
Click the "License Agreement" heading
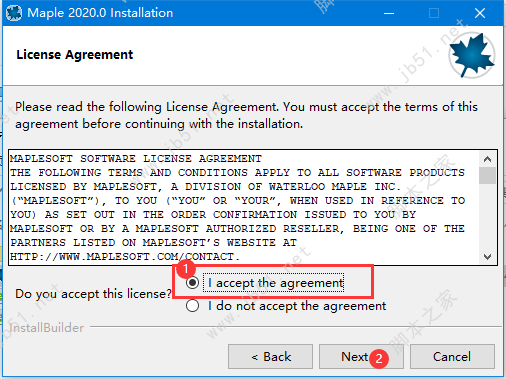75,55
